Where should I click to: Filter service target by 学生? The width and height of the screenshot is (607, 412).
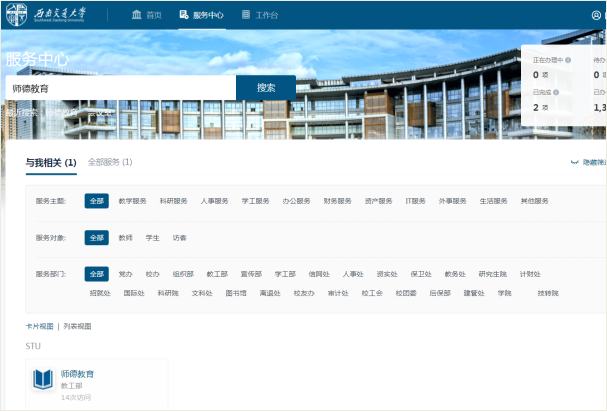click(152, 238)
